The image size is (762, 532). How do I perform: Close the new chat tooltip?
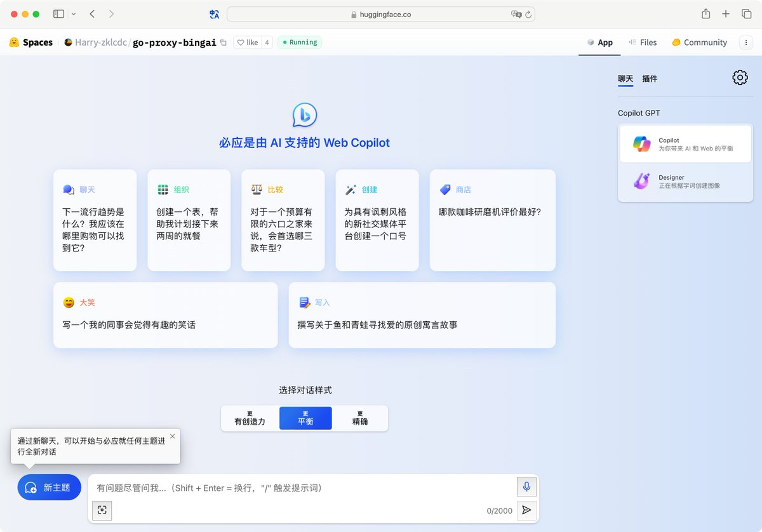point(172,436)
